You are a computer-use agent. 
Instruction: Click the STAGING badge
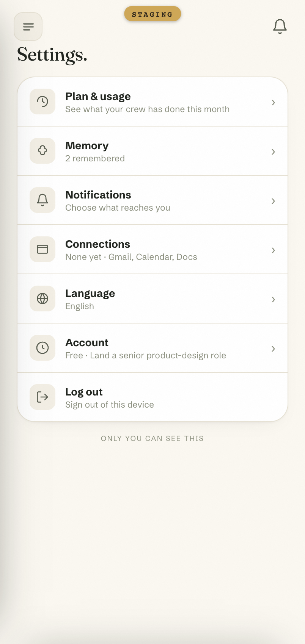[x=152, y=14]
